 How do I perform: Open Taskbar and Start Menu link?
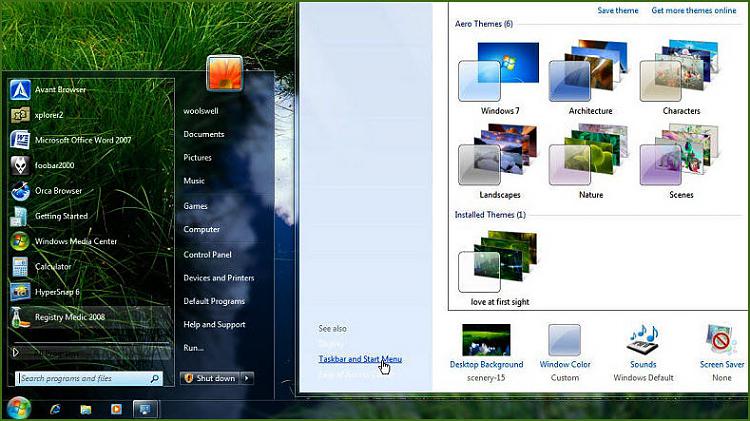pyautogui.click(x=360, y=359)
